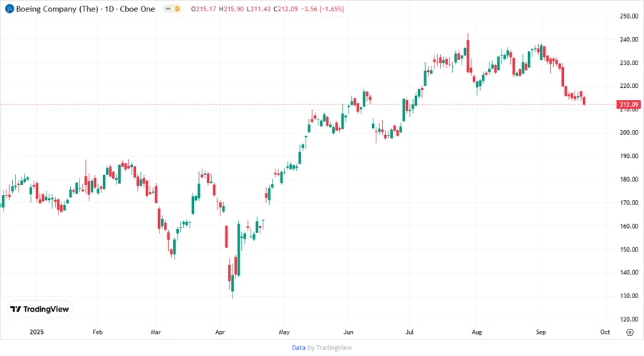
Task: Click the Boeing company logo icon
Action: (9, 9)
